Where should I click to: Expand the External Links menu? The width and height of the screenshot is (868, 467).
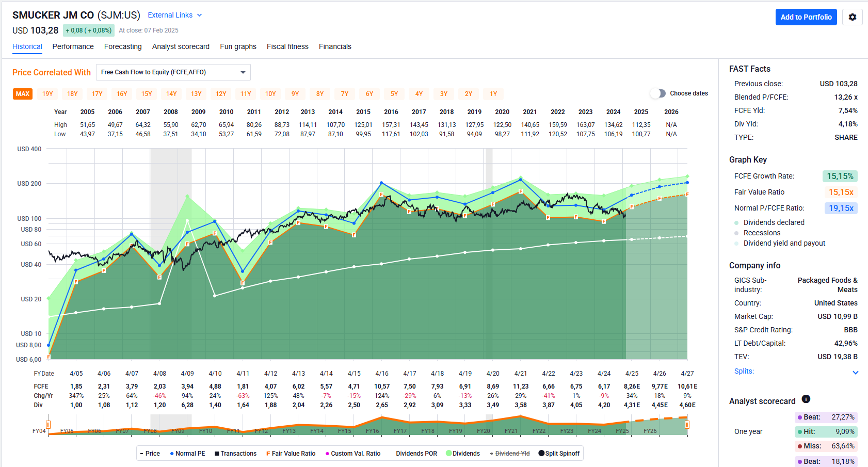point(174,15)
